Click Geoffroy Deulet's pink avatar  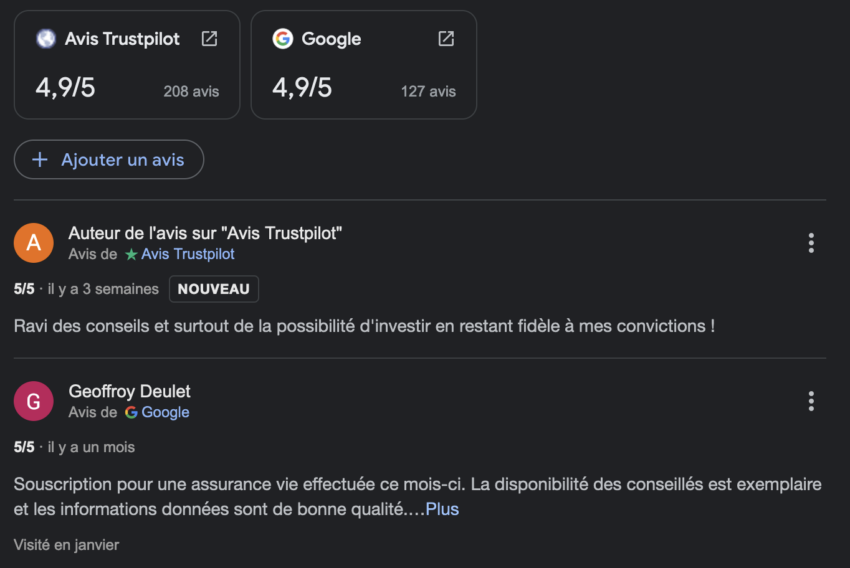tap(34, 401)
